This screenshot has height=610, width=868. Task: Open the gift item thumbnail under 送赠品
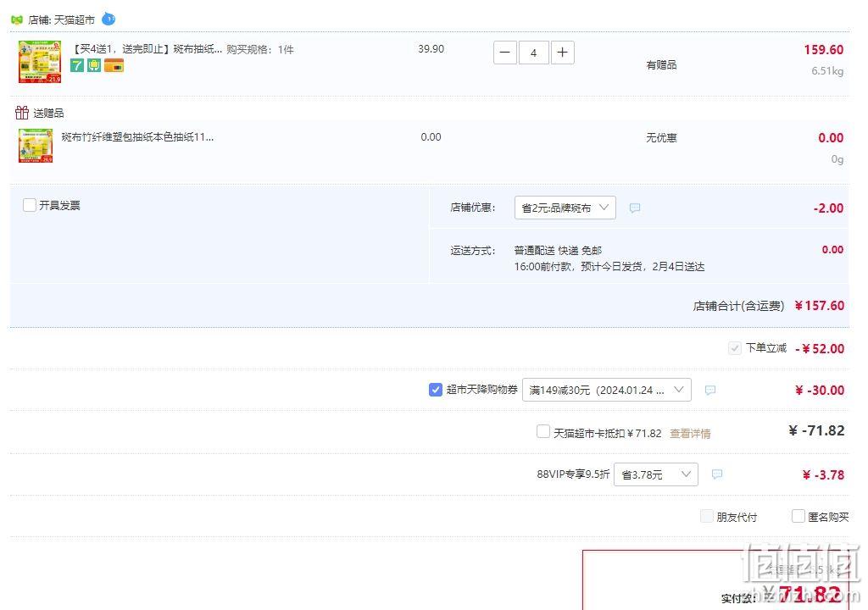[x=36, y=146]
